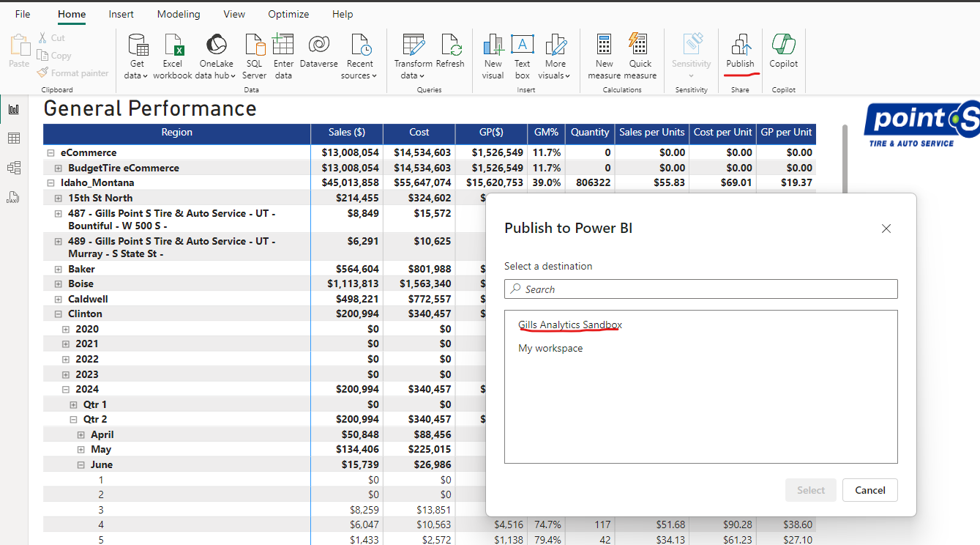Open the Get data dropdown
This screenshot has height=545, width=980.
pyautogui.click(x=136, y=56)
